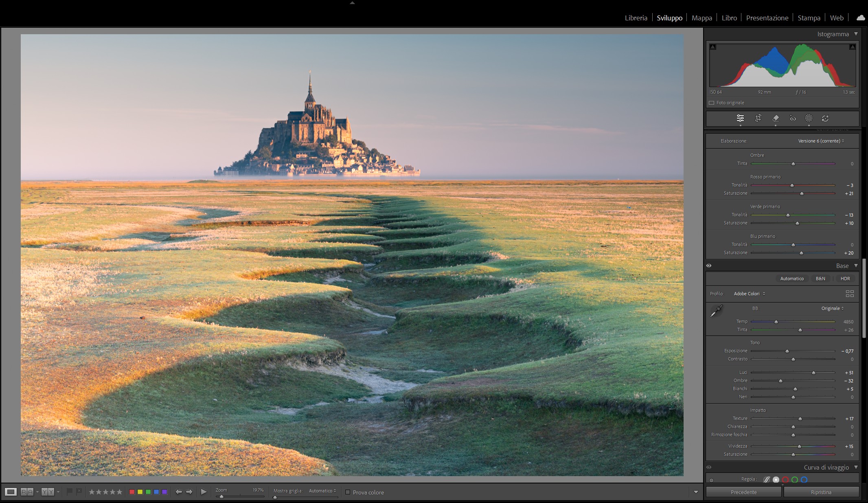
Task: Click the circular-arrows icon in tool strip
Action: [x=825, y=119]
